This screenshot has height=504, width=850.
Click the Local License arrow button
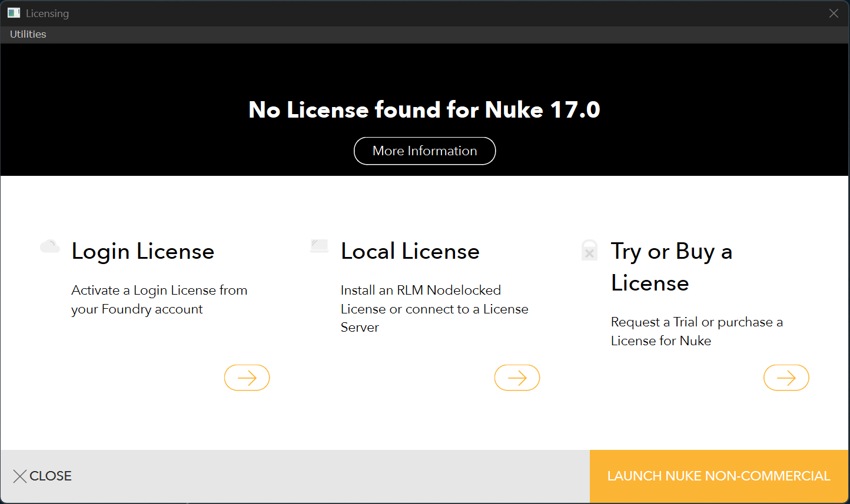point(517,378)
